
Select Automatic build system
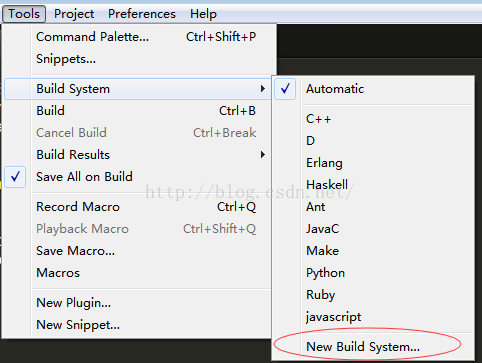[x=373, y=89]
